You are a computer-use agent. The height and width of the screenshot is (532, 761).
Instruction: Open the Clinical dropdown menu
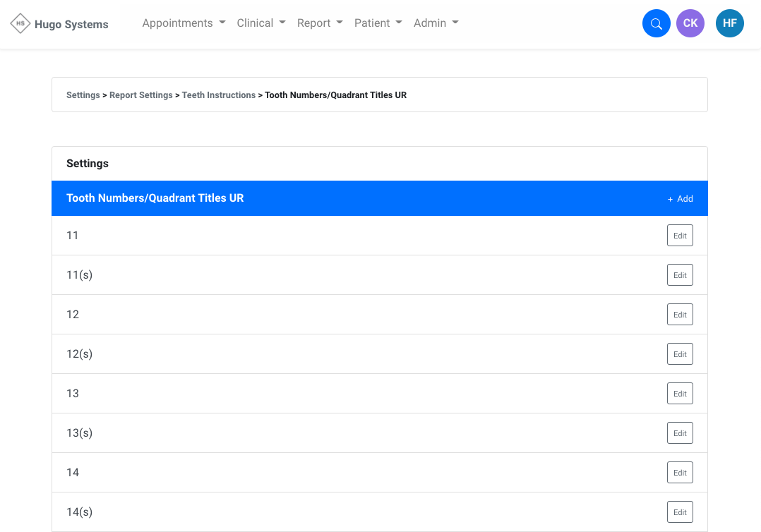click(261, 23)
